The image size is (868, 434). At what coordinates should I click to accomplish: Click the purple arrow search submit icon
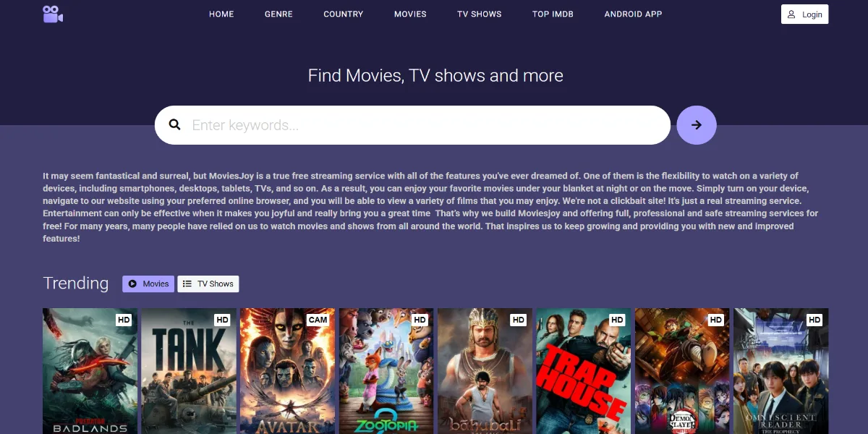(x=696, y=124)
